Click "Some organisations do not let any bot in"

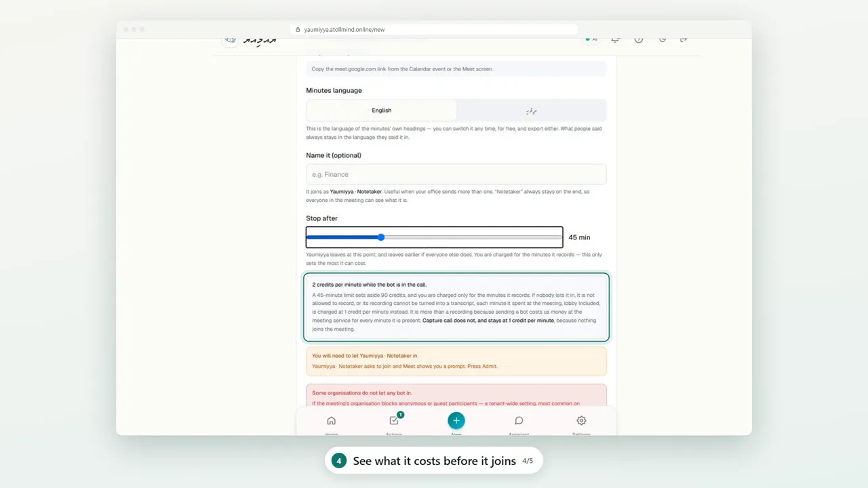click(361, 392)
